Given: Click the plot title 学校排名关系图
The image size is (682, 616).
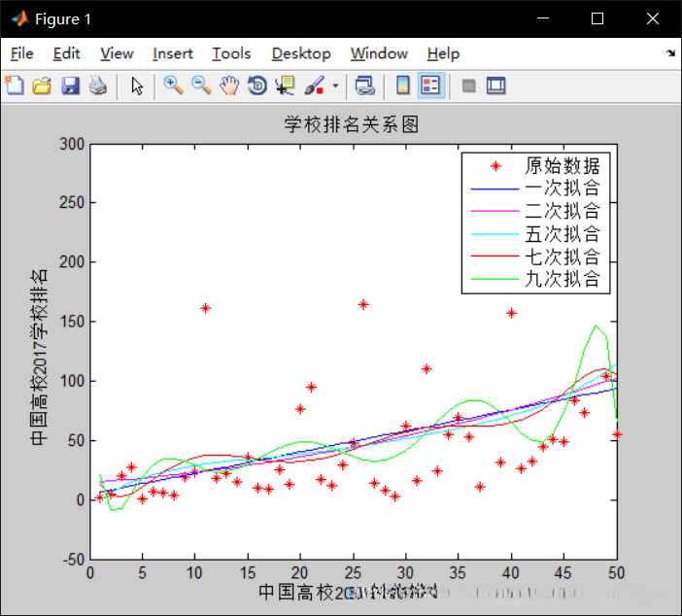Looking at the screenshot, I should click(x=352, y=124).
